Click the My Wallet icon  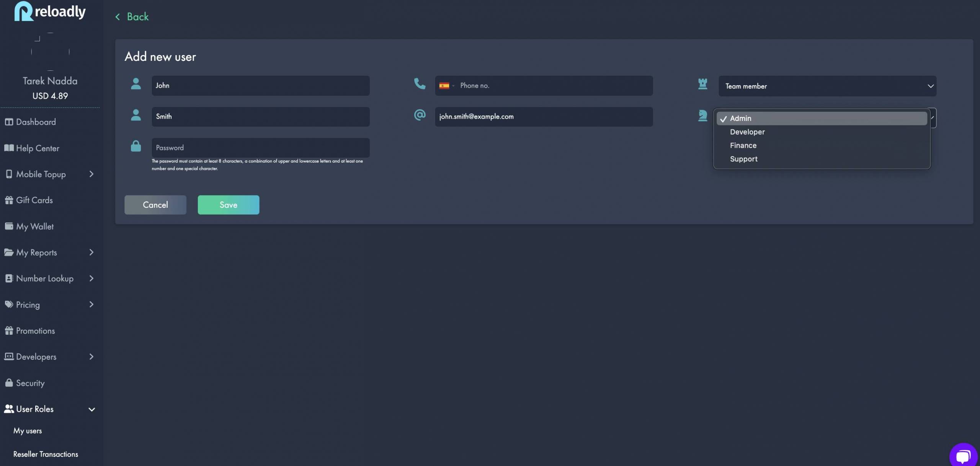pos(9,226)
